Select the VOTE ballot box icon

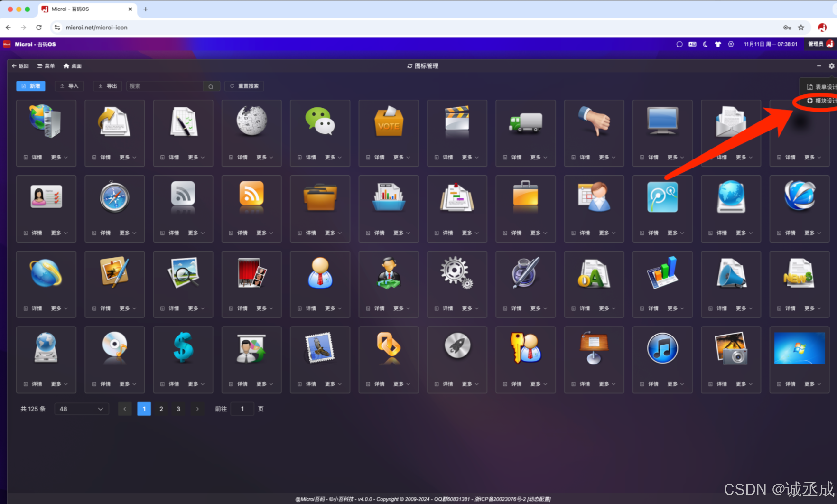click(389, 121)
